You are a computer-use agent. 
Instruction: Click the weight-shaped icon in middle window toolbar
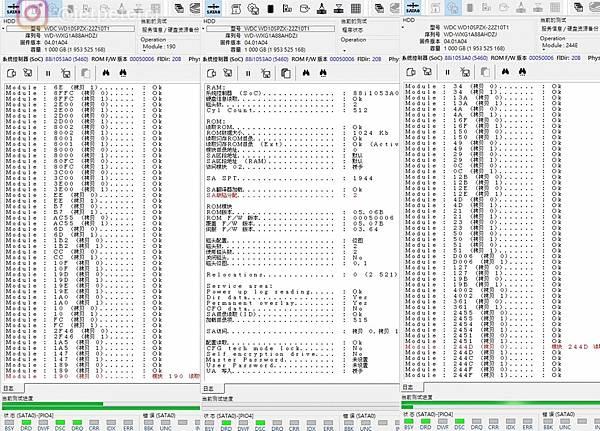(x=321, y=8)
